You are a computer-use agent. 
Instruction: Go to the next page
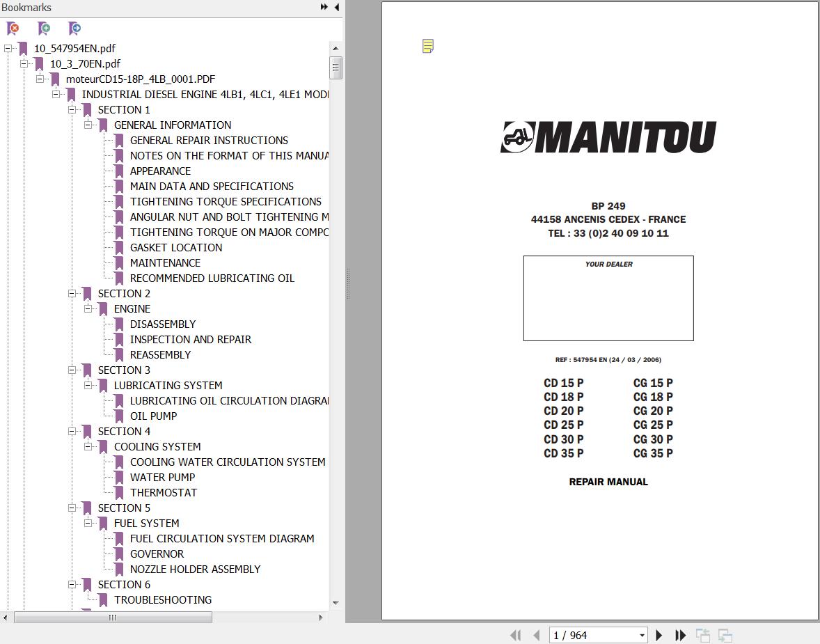pos(659,635)
